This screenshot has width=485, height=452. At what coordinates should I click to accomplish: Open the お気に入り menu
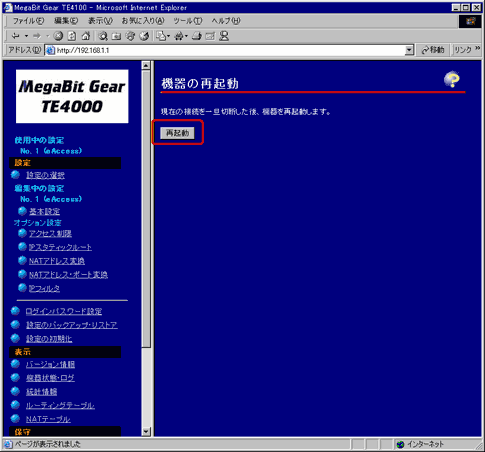coord(143,21)
